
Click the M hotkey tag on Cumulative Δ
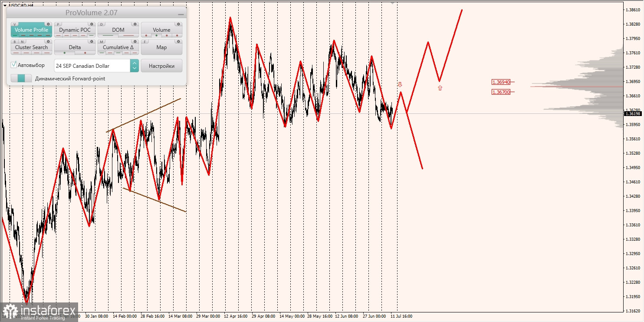pyautogui.click(x=102, y=42)
